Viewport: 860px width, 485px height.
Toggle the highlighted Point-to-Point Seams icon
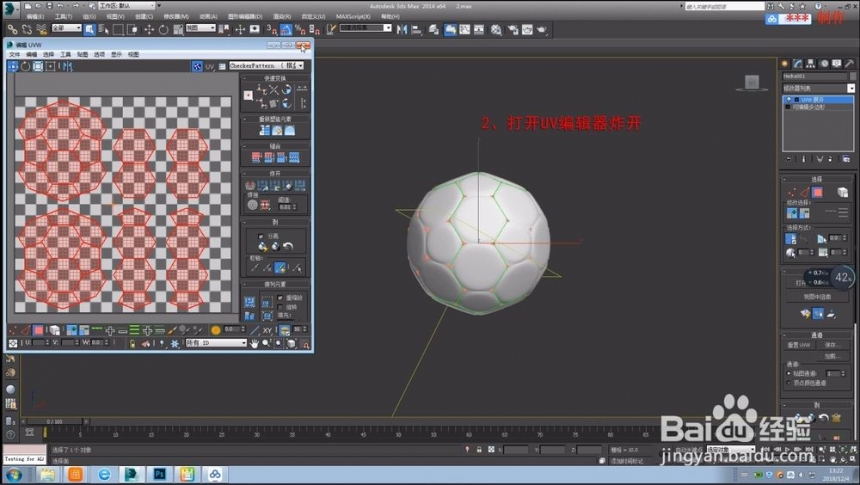280,268
